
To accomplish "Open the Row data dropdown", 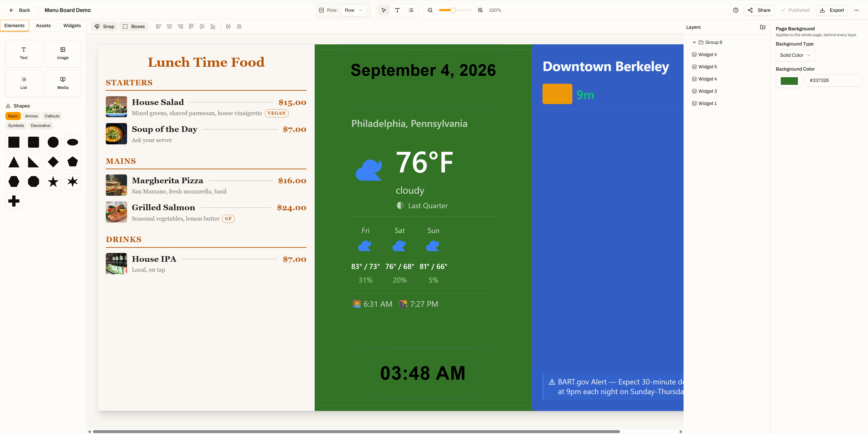I will [354, 10].
